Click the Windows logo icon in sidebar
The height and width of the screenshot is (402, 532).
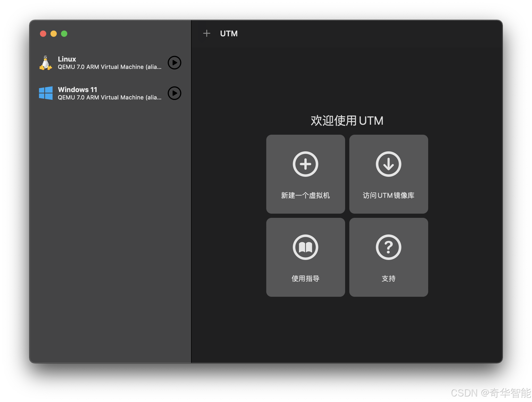coord(46,93)
